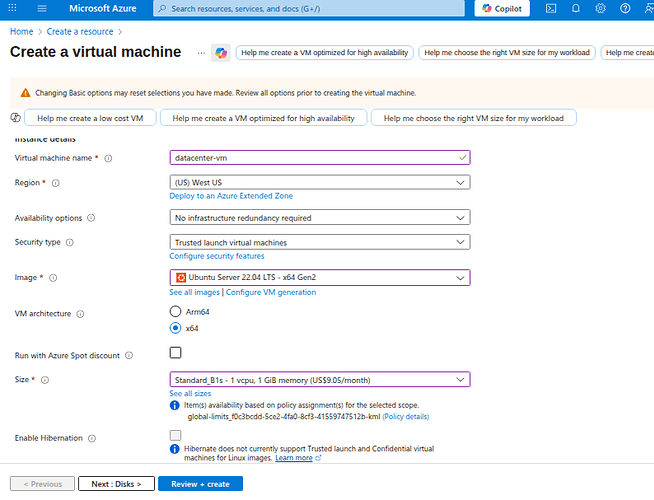Screen dimensions: 654x500
Task: Select the x64 architecture option
Action: click(176, 327)
